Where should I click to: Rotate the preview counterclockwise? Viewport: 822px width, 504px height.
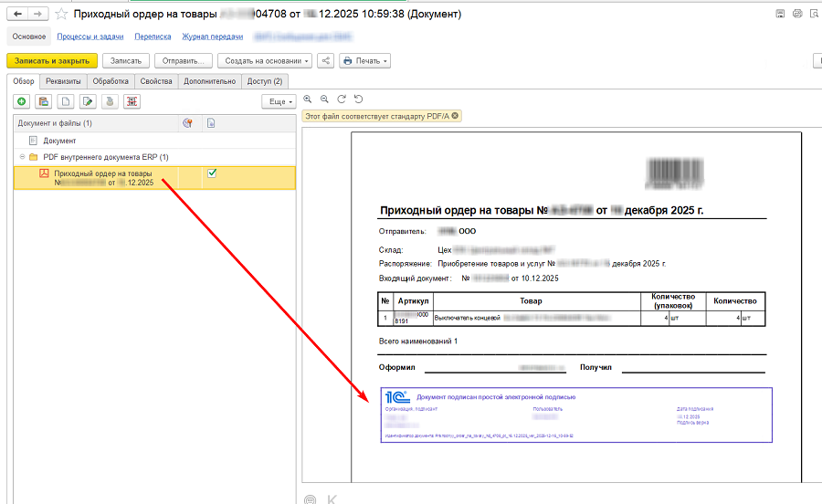tap(358, 99)
